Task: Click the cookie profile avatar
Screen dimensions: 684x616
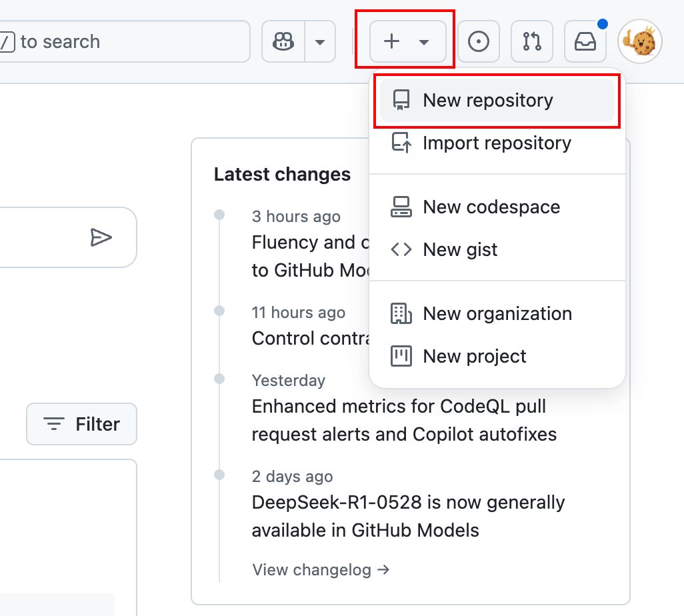Action: pos(640,42)
